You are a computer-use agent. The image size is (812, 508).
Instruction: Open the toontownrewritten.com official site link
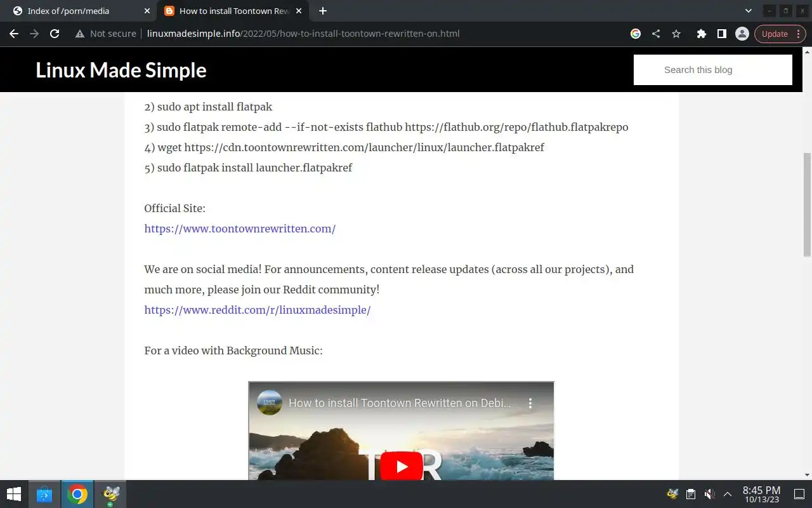click(x=240, y=229)
